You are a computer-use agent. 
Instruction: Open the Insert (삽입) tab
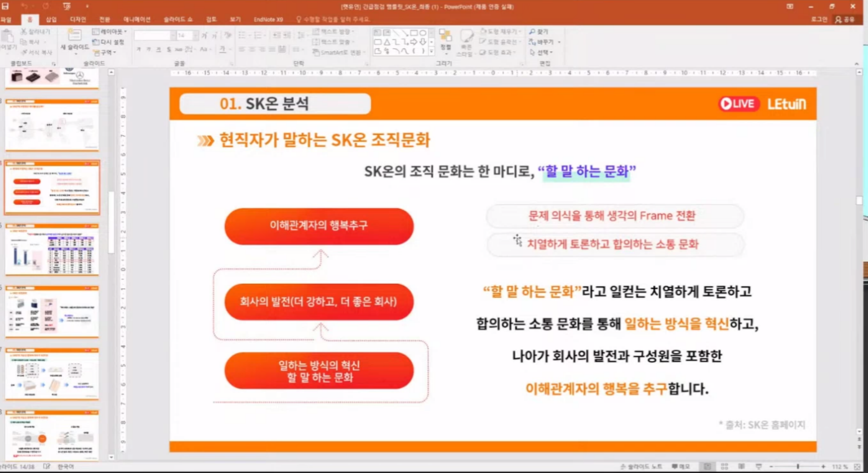click(x=51, y=19)
